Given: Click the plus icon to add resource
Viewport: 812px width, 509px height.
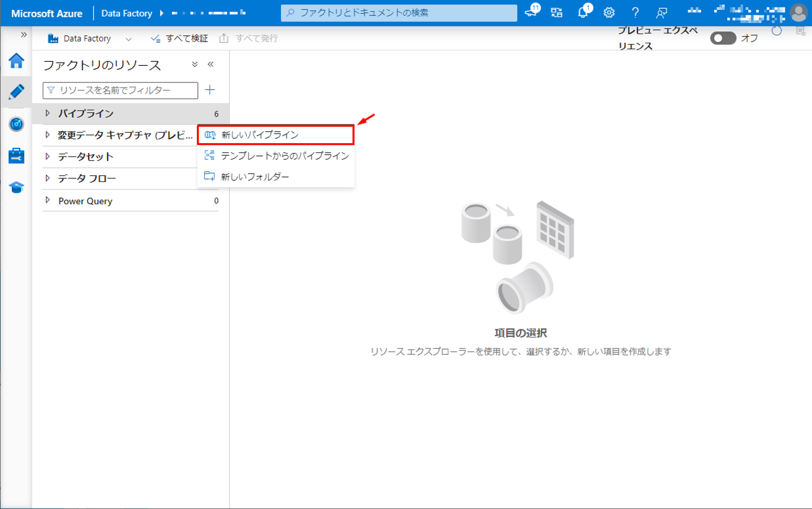Looking at the screenshot, I should pos(210,90).
